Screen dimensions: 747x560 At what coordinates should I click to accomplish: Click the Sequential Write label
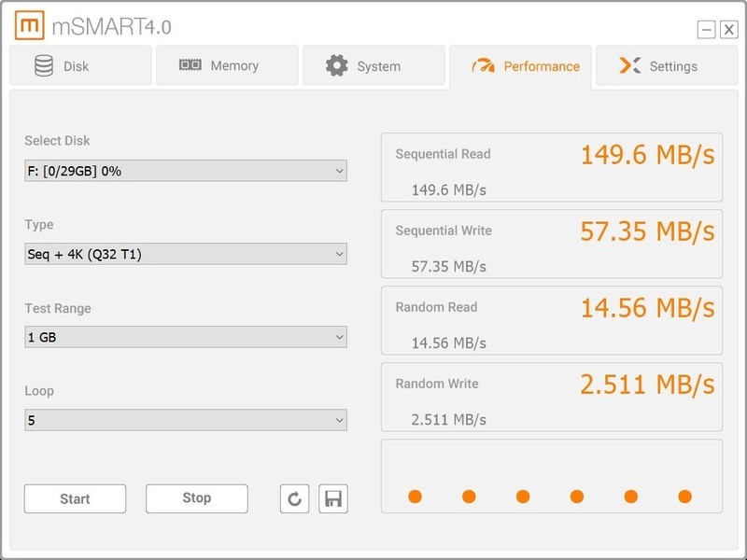[444, 231]
